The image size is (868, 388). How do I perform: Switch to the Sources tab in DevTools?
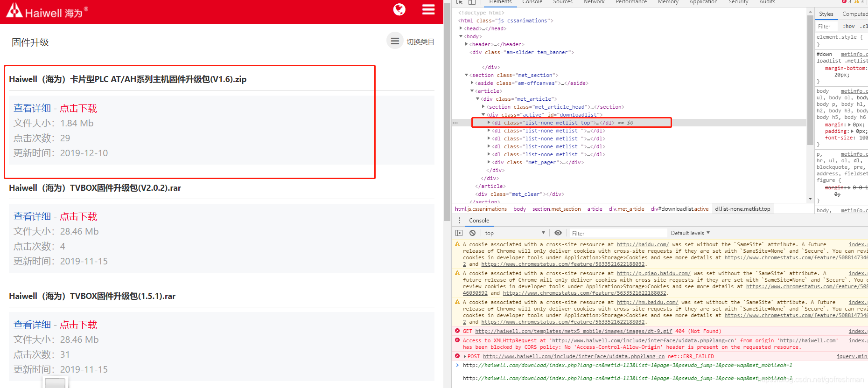[563, 2]
